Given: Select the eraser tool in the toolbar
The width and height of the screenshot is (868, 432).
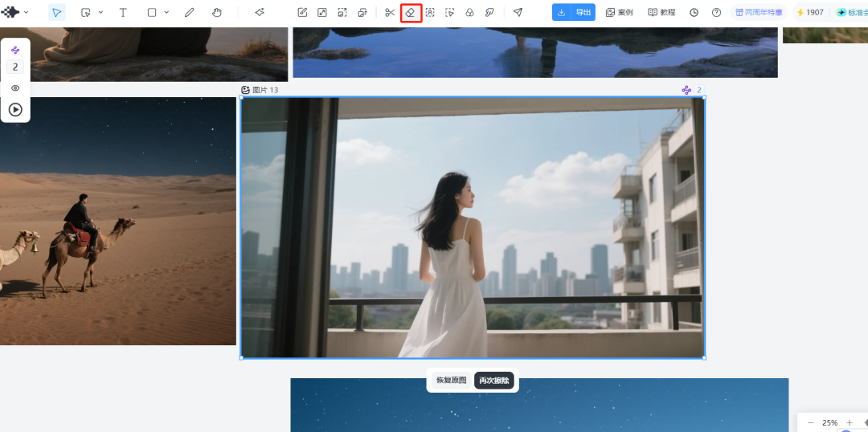Looking at the screenshot, I should click(411, 13).
